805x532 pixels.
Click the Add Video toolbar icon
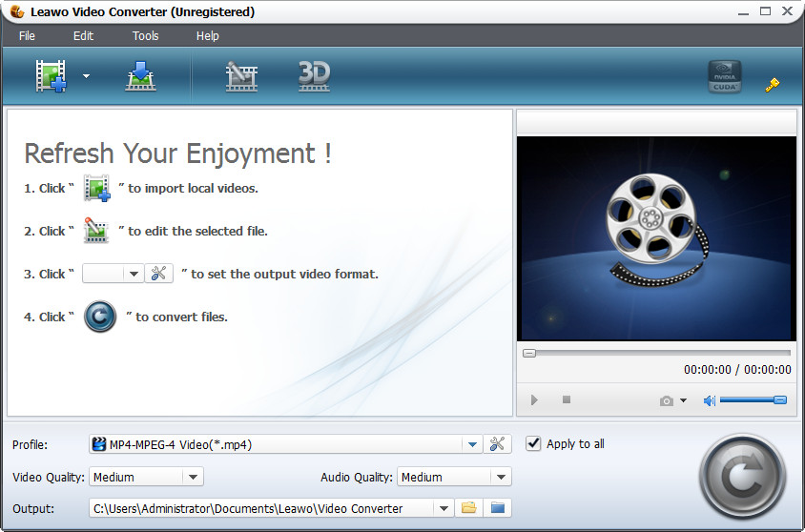52,76
